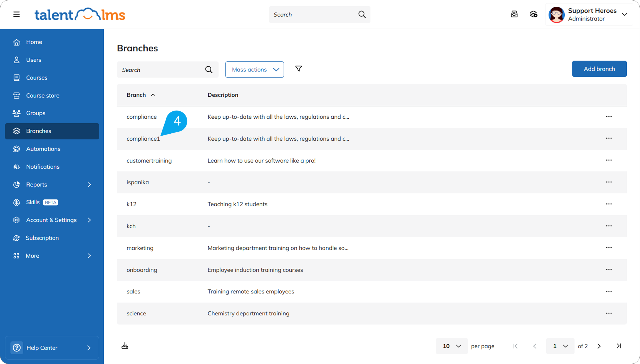Click the Support Heroes avatar

556,14
